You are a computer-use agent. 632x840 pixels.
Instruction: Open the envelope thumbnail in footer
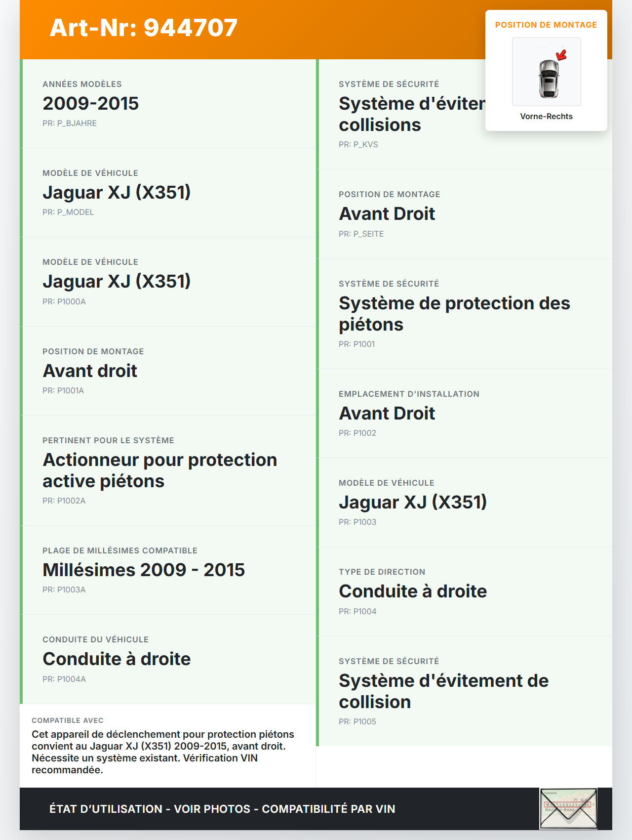point(568,808)
